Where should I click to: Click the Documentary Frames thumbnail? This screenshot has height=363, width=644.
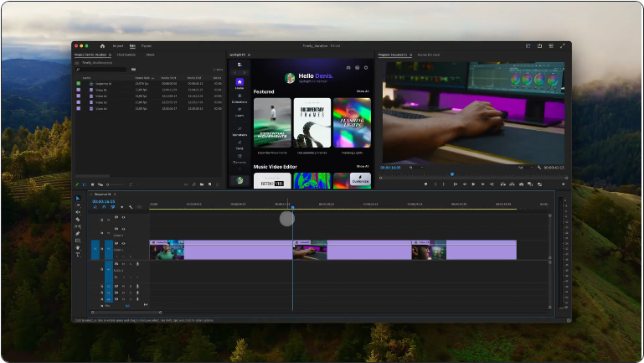313,123
